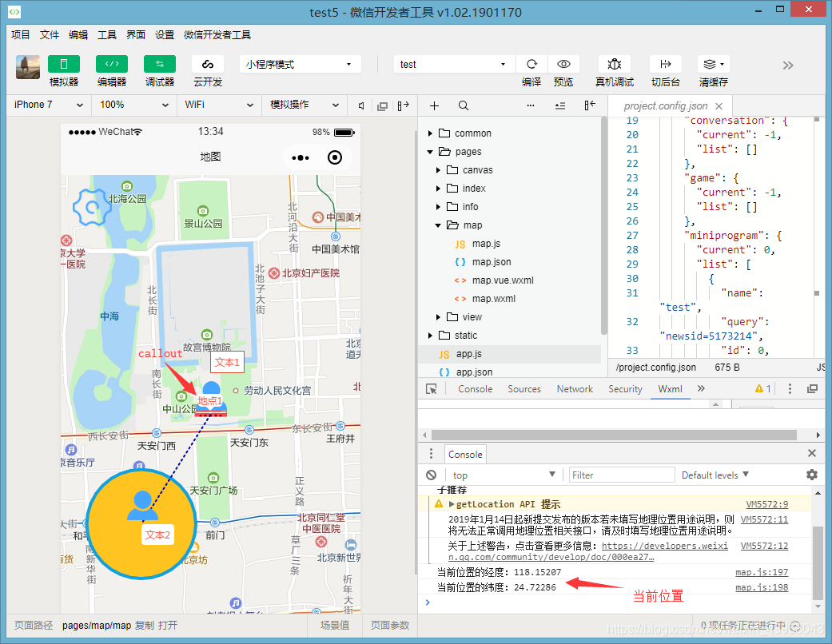Open the map.js file
The width and height of the screenshot is (832, 644).
[486, 244]
